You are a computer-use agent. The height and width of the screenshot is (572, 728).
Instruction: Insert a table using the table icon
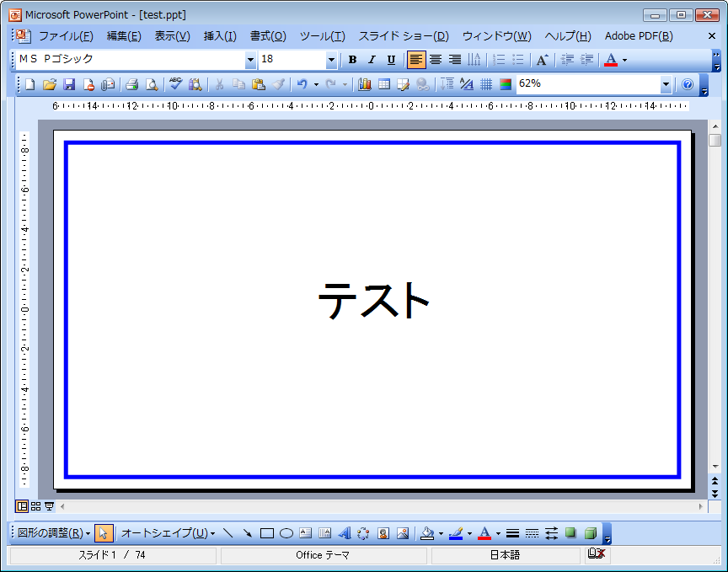pos(384,84)
